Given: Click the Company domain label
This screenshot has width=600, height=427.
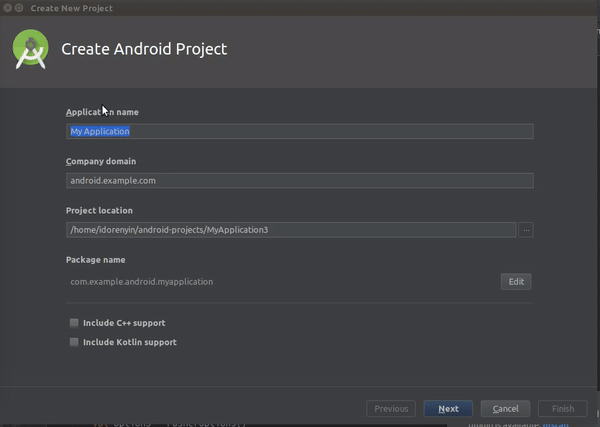Looking at the screenshot, I should tap(101, 161).
